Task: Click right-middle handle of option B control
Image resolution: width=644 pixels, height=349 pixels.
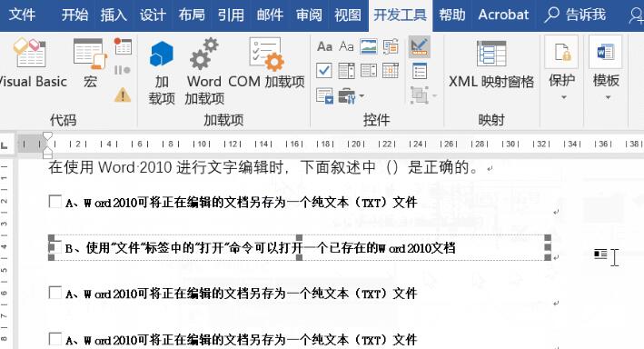Action: (x=548, y=247)
